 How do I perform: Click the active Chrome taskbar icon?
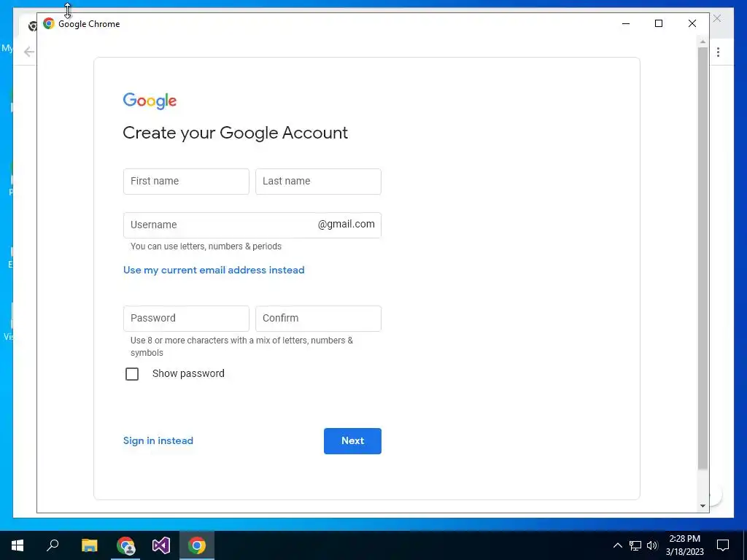[197, 545]
